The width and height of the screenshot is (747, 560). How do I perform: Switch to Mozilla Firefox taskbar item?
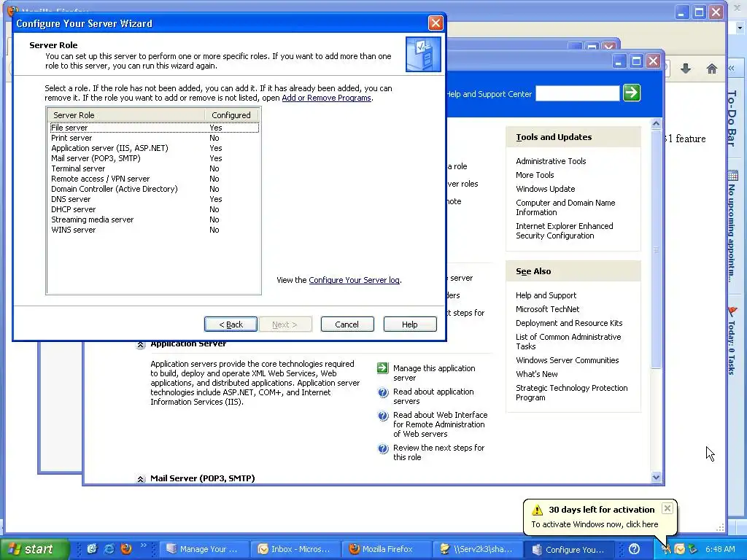(x=387, y=549)
